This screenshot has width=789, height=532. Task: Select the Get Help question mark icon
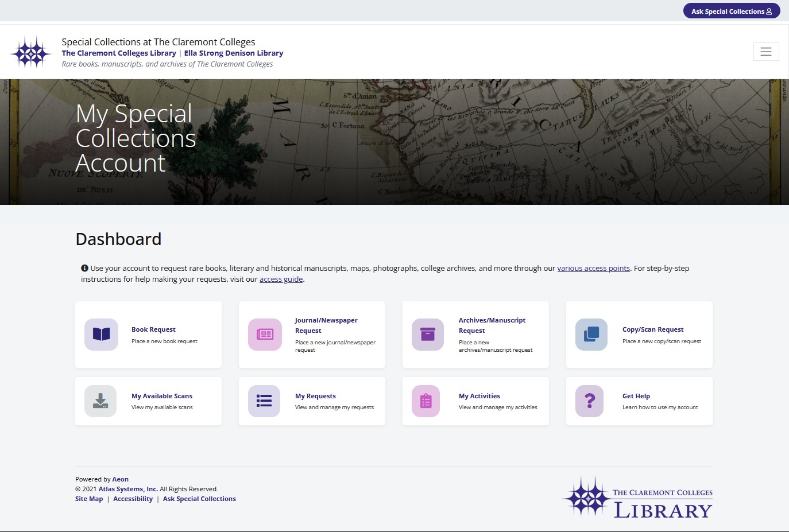(591, 401)
